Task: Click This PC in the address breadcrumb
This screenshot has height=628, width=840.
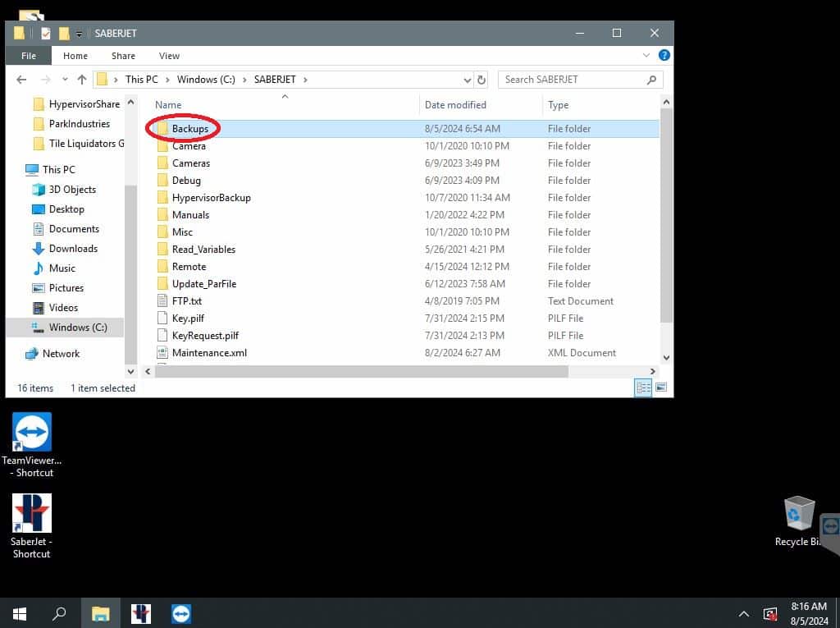Action: click(x=141, y=80)
